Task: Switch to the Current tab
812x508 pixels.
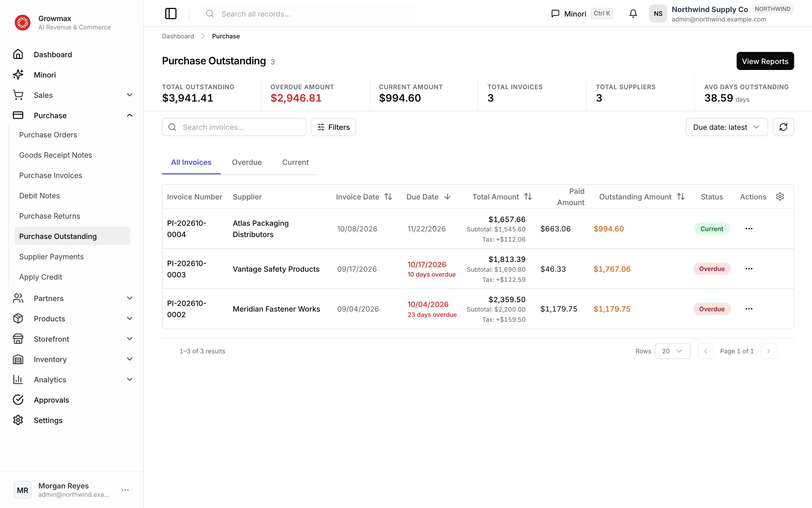Action: [295, 162]
